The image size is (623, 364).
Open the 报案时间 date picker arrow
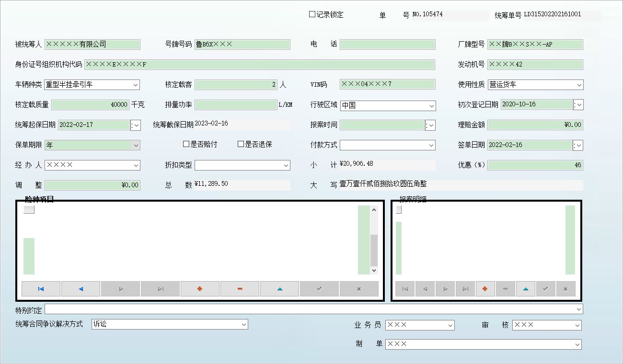430,125
